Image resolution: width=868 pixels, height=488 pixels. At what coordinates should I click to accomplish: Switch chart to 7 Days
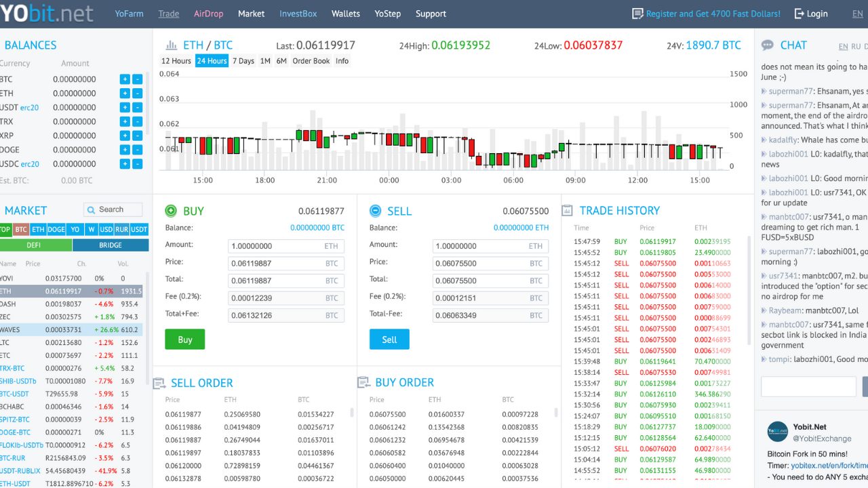tap(243, 61)
